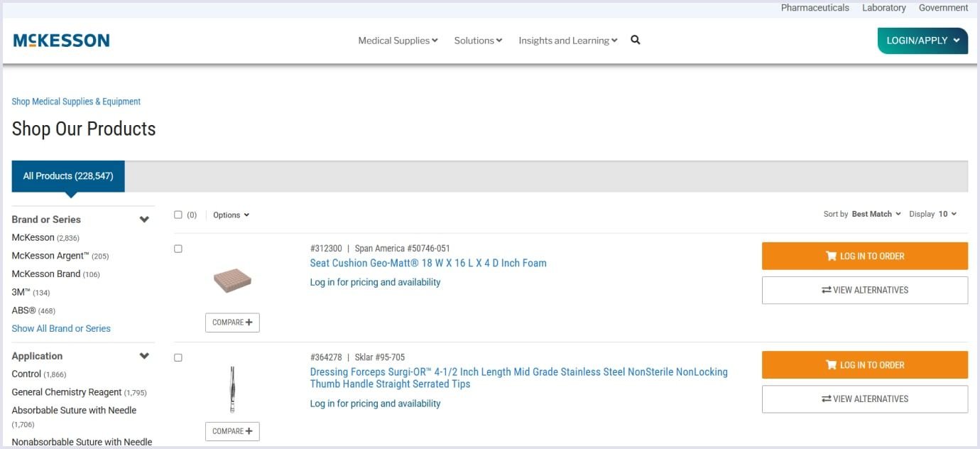The width and height of the screenshot is (980, 449).
Task: Open the LOGIN/APPLY dropdown button
Action: click(x=922, y=40)
